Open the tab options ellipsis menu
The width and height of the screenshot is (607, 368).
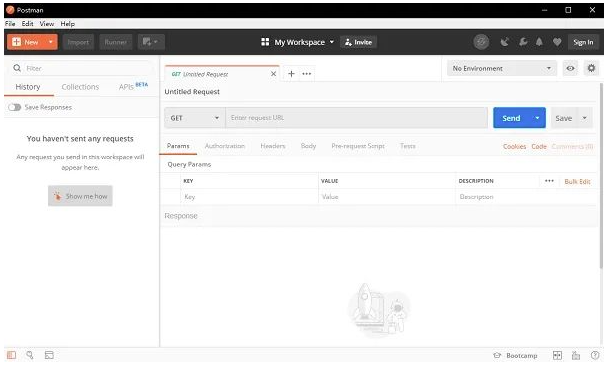(x=307, y=74)
